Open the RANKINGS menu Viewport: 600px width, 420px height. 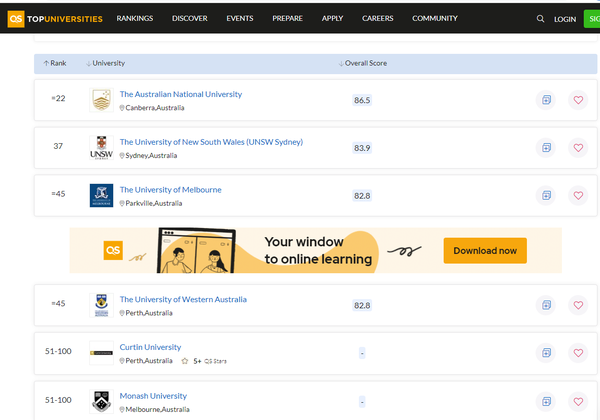[x=135, y=18]
